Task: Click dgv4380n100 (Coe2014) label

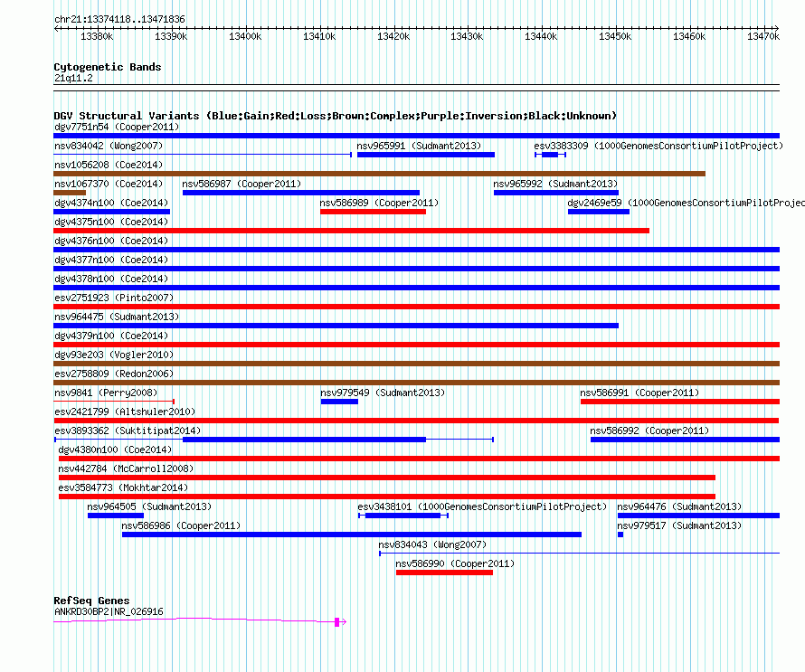Action: coord(115,450)
